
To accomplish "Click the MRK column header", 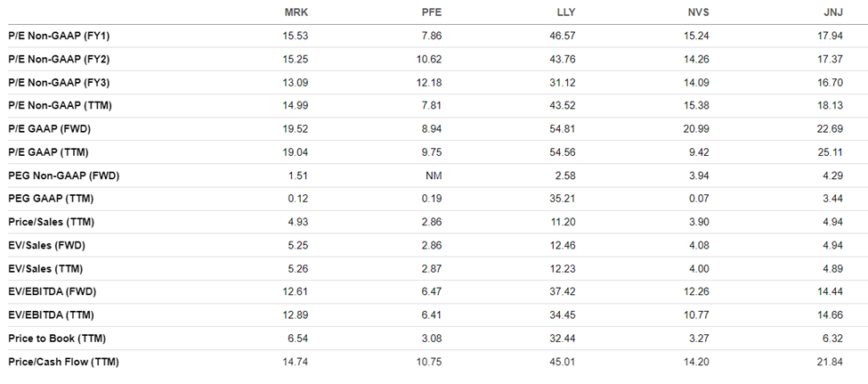I will coord(296,12).
